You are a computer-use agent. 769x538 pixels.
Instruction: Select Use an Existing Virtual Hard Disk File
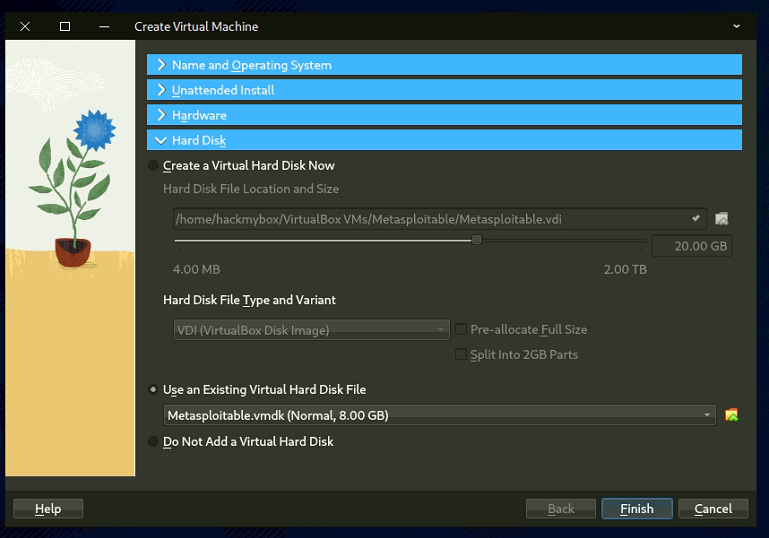[153, 390]
